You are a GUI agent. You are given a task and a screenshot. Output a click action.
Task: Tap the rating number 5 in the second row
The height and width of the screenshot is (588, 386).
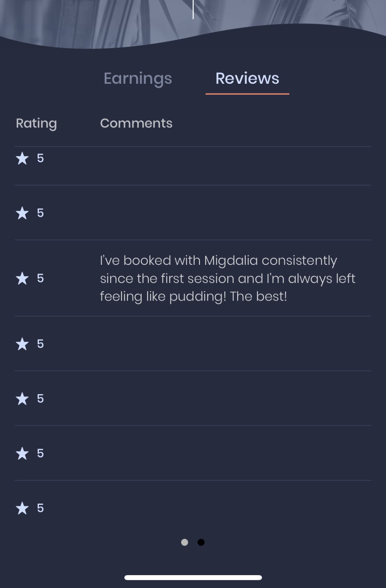[40, 213]
